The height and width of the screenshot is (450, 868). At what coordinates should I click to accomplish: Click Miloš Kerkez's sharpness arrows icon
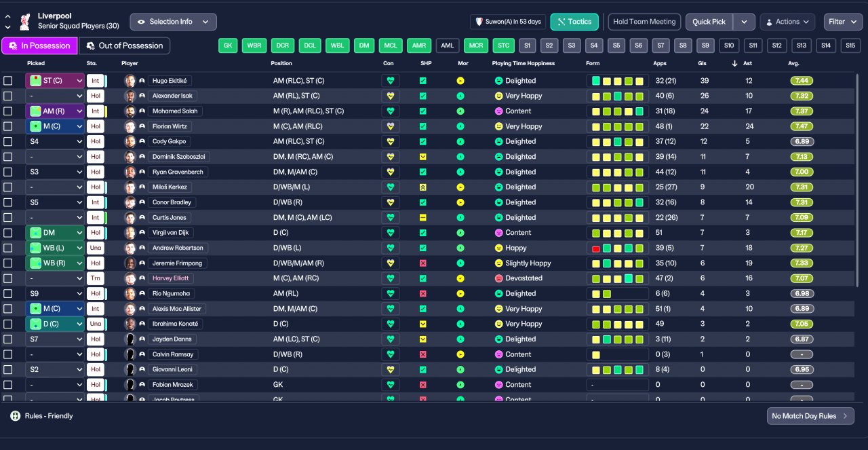click(423, 187)
